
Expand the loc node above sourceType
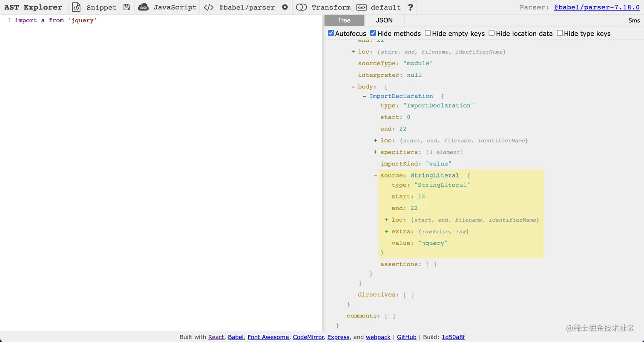pyautogui.click(x=353, y=52)
